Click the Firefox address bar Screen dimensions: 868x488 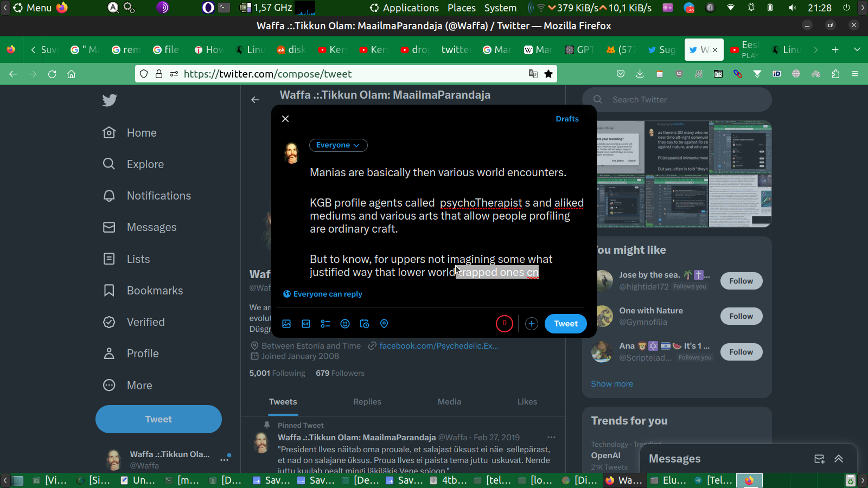(x=347, y=74)
